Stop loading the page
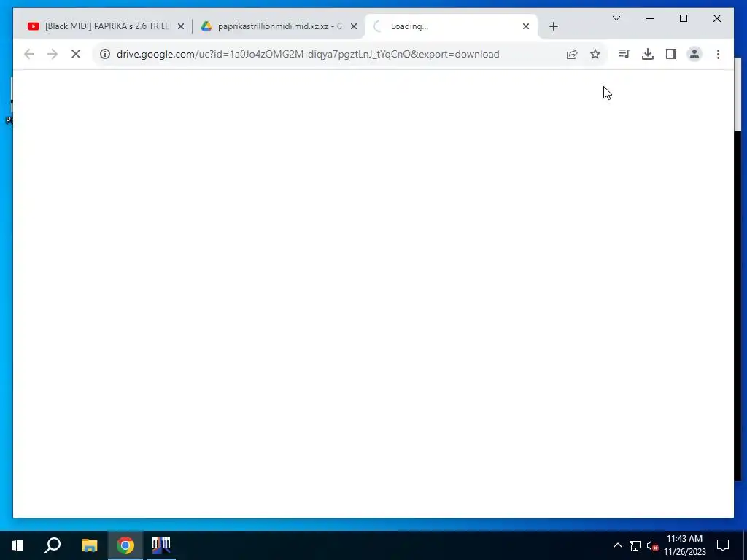This screenshot has height=560, width=747. click(76, 54)
